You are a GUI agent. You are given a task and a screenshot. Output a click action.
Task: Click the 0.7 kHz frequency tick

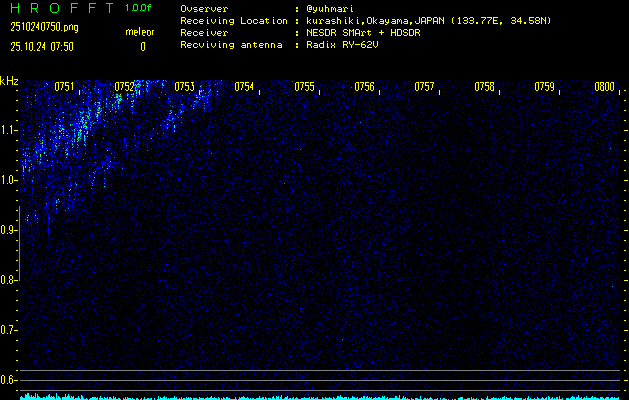9,330
